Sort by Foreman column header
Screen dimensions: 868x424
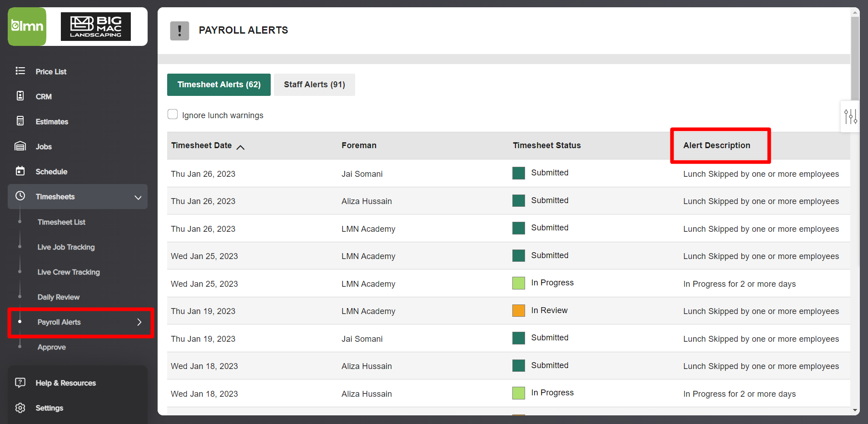(x=359, y=145)
